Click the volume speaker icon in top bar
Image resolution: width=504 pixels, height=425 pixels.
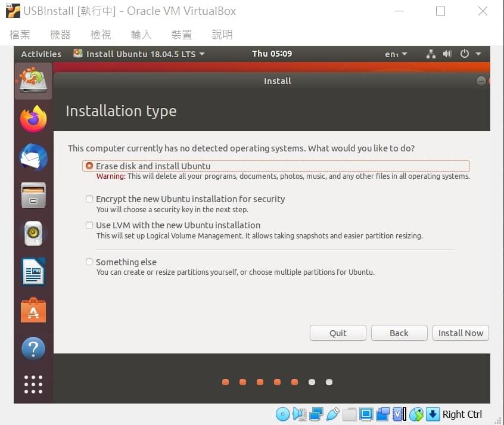(x=447, y=54)
